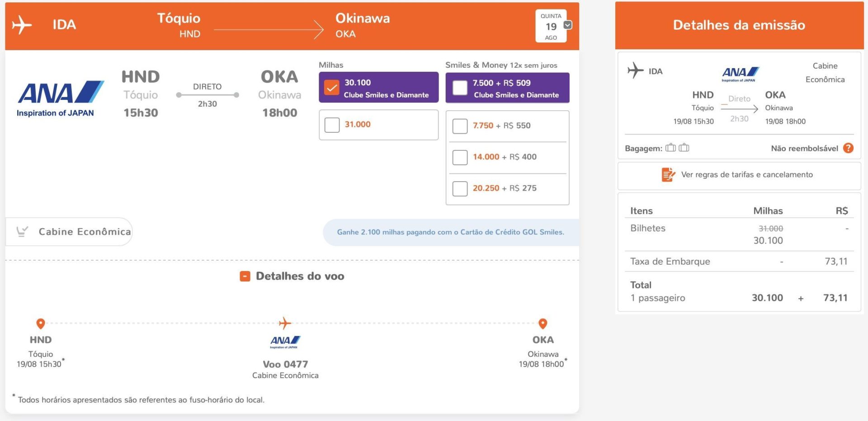Select the 7.750 + R$ 550 option
The image size is (868, 421).
460,126
